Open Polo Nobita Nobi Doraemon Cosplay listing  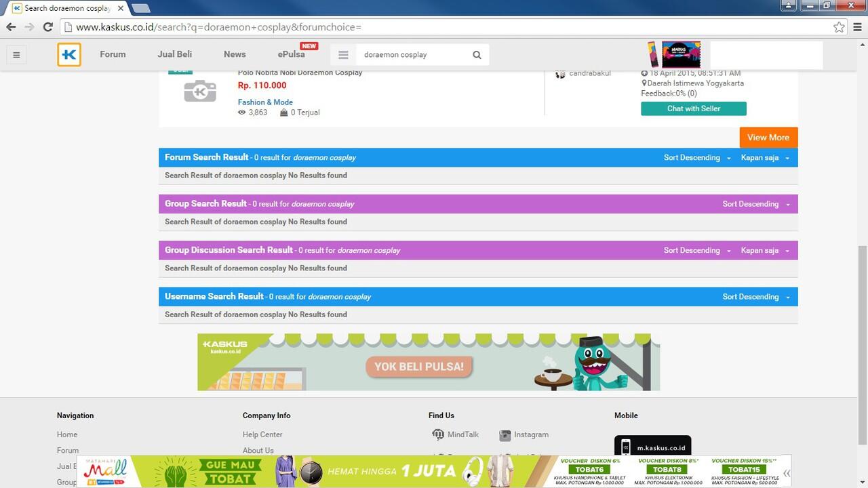[x=300, y=73]
